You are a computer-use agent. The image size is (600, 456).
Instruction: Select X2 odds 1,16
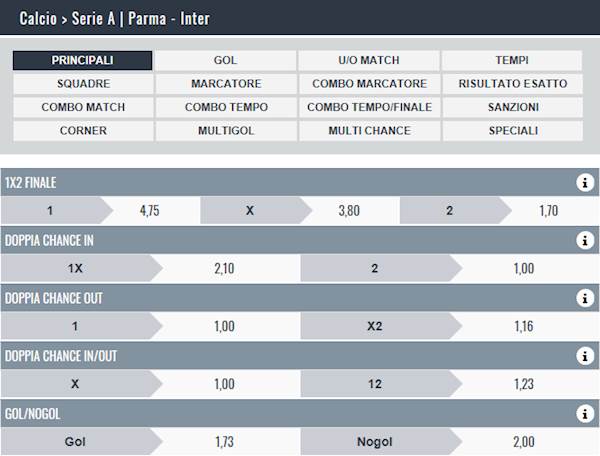[x=523, y=326]
